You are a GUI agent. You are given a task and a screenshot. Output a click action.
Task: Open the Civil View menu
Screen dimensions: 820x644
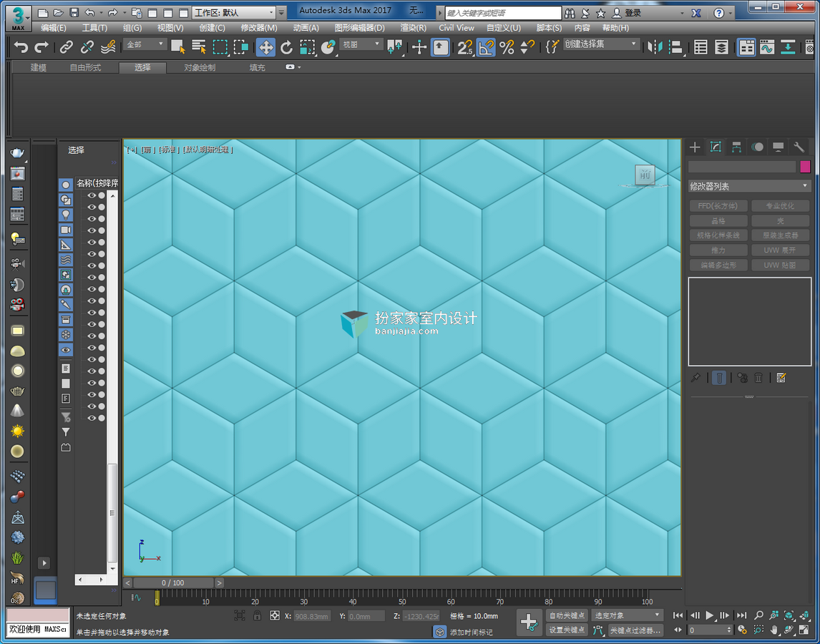(x=457, y=28)
